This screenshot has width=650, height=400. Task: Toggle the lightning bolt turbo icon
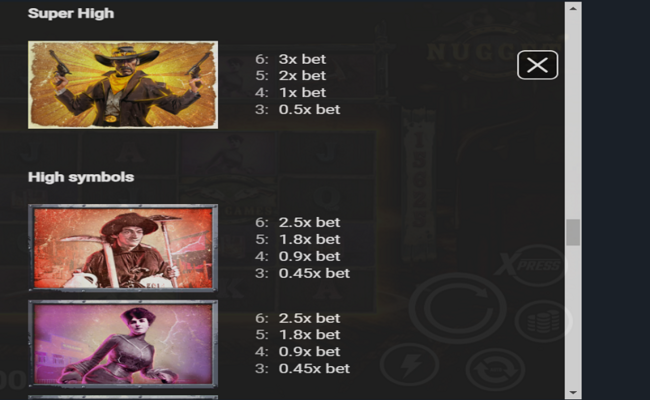[410, 364]
